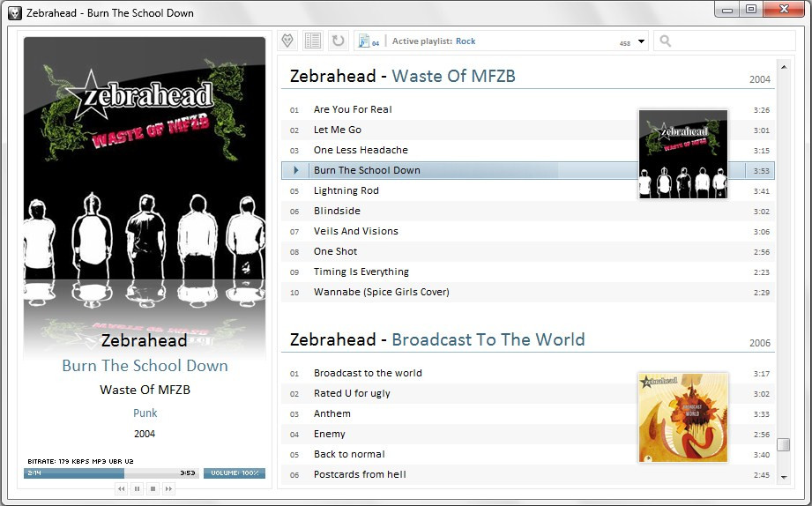Click the 2004 year beside Waste Of MFZB
Screen dimensions: 812x506
(x=760, y=79)
